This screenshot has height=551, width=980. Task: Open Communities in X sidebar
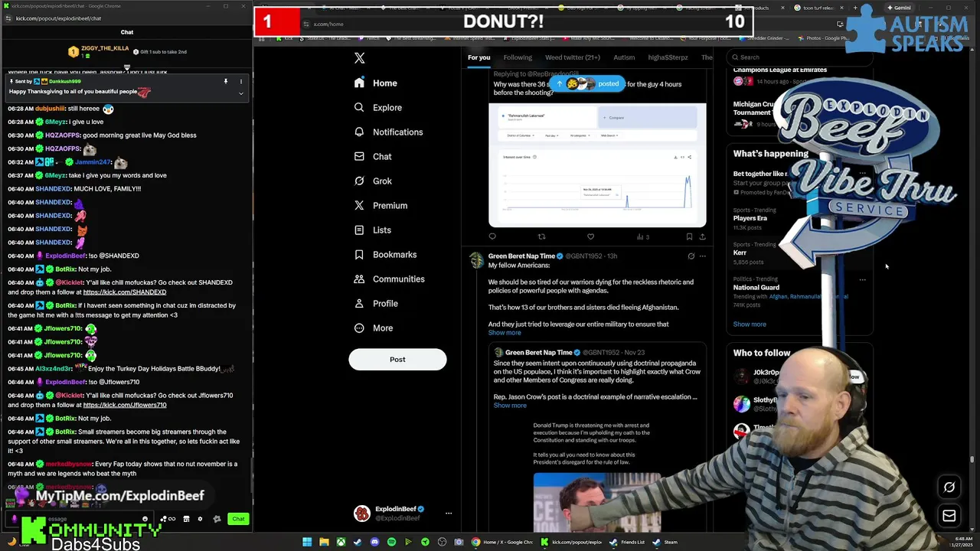(x=389, y=279)
